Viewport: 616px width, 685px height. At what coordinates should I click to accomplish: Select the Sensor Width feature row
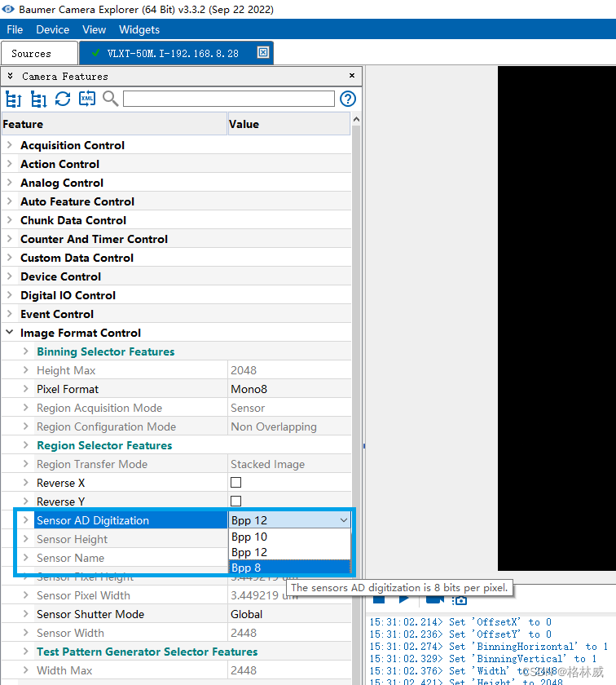pos(176,633)
